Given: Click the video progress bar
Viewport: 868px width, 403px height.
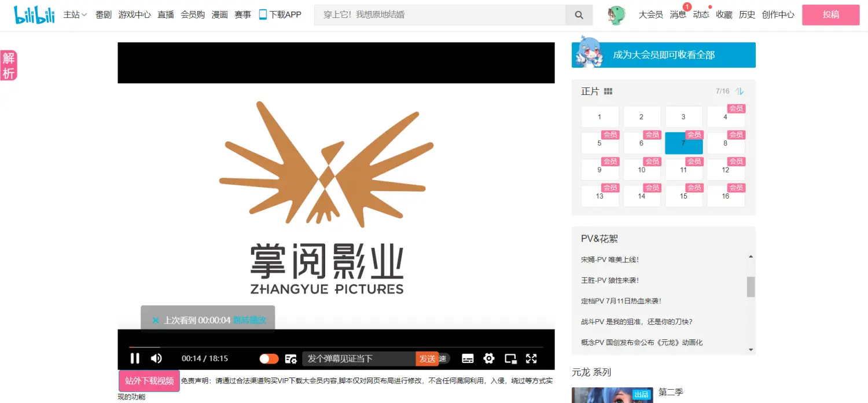Looking at the screenshot, I should (x=336, y=347).
